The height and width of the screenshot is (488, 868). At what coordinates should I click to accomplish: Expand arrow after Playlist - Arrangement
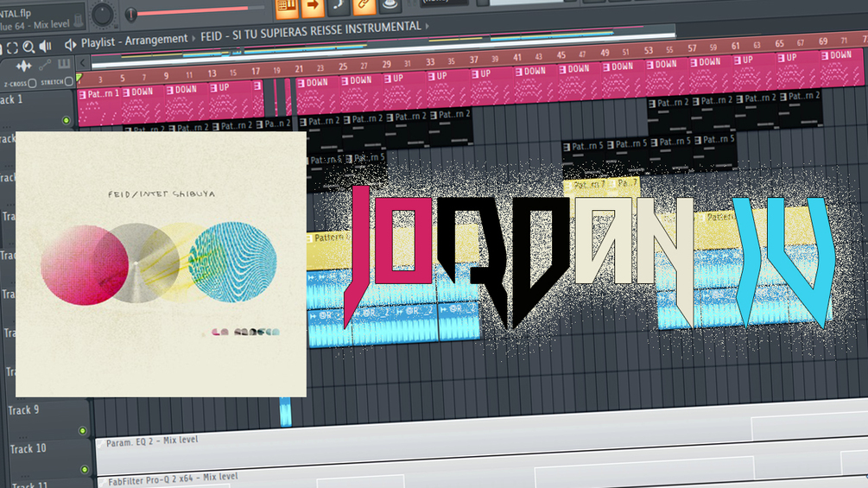point(193,39)
